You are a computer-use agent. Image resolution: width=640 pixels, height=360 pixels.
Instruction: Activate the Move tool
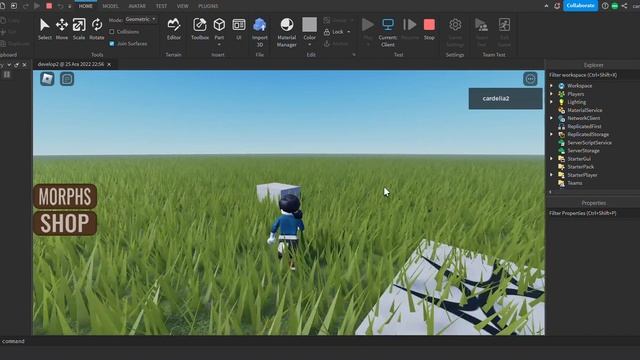click(x=62, y=29)
